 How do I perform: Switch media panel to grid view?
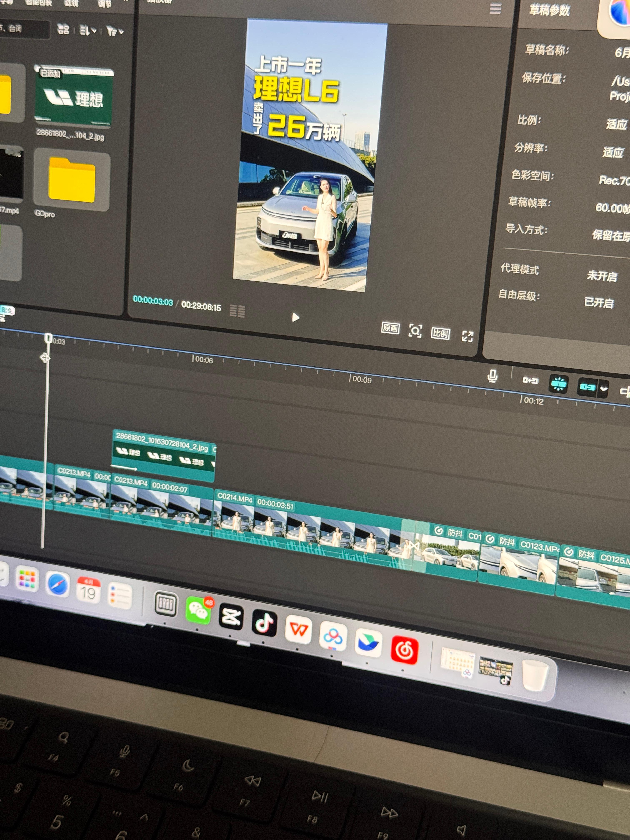[x=63, y=29]
